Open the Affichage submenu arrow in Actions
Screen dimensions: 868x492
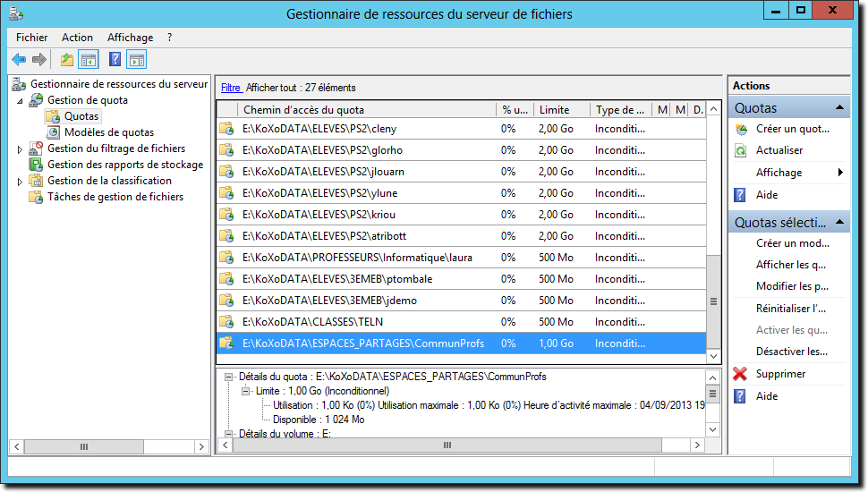840,172
